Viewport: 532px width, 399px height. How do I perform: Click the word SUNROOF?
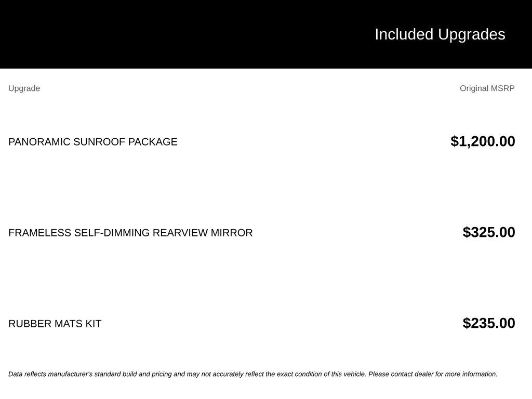pos(99,142)
